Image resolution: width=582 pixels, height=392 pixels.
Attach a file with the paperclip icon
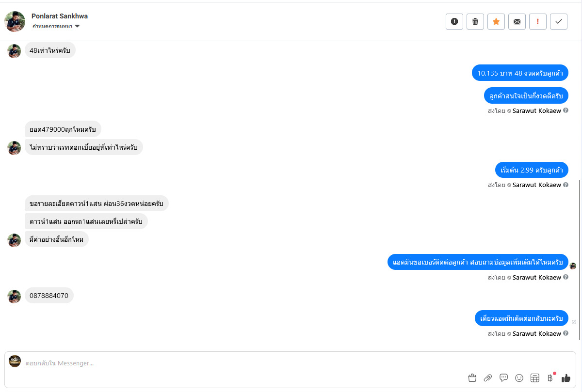point(488,378)
